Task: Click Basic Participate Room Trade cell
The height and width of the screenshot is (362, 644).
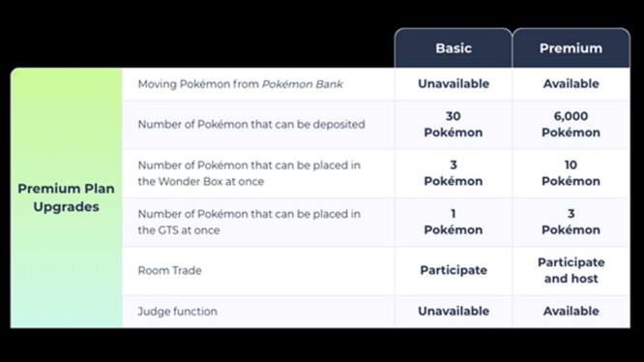Action: (x=454, y=270)
